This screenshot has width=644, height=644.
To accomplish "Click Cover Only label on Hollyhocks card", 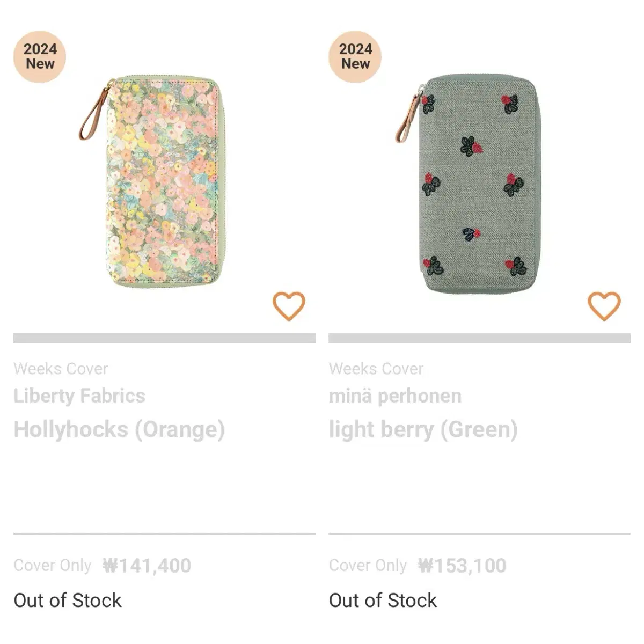I will (53, 566).
